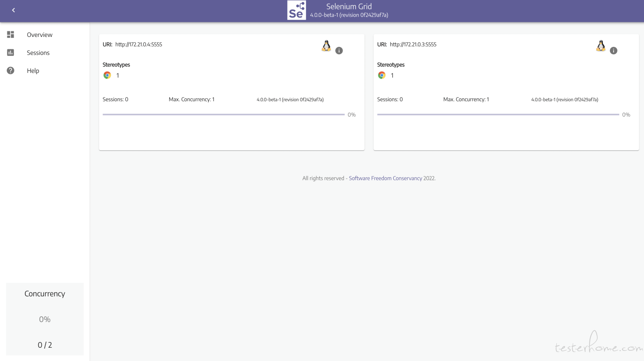
Task: Collapse the sidebar with the back chevron
Action: (x=13, y=10)
